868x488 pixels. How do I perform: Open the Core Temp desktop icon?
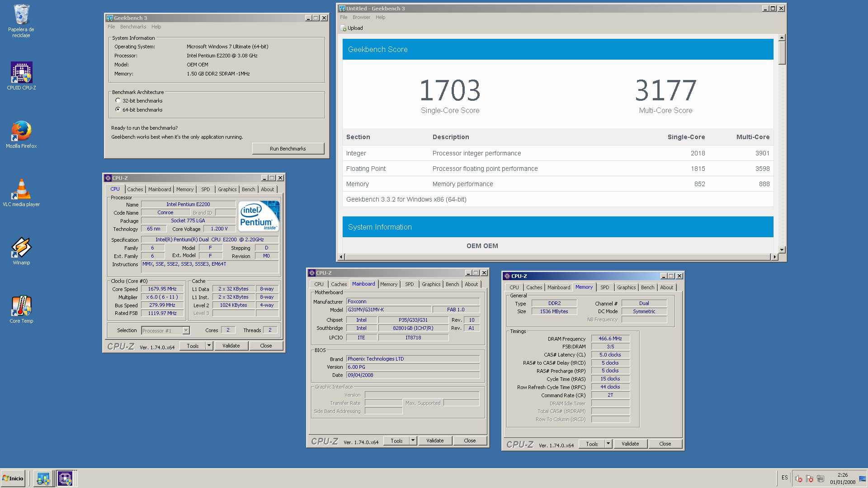21,309
